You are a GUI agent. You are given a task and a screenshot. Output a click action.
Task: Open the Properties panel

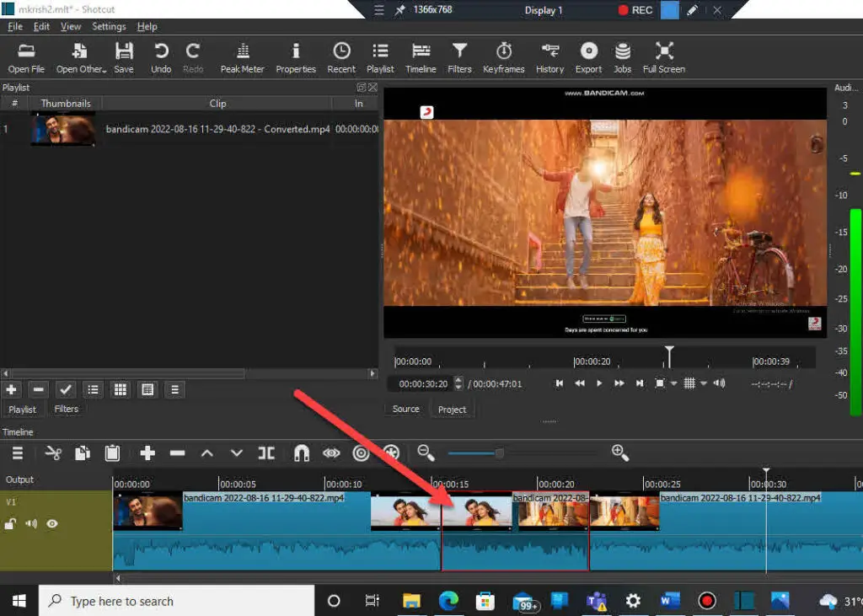296,58
